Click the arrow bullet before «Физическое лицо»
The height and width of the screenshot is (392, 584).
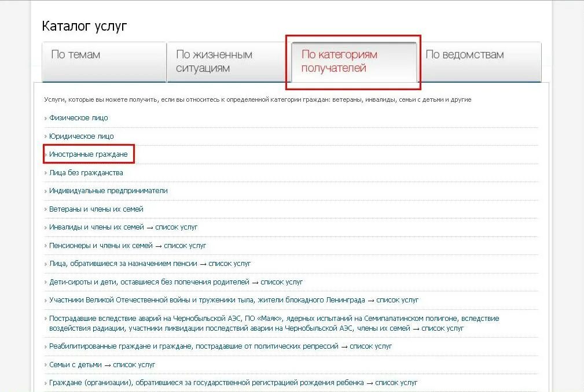click(46, 119)
